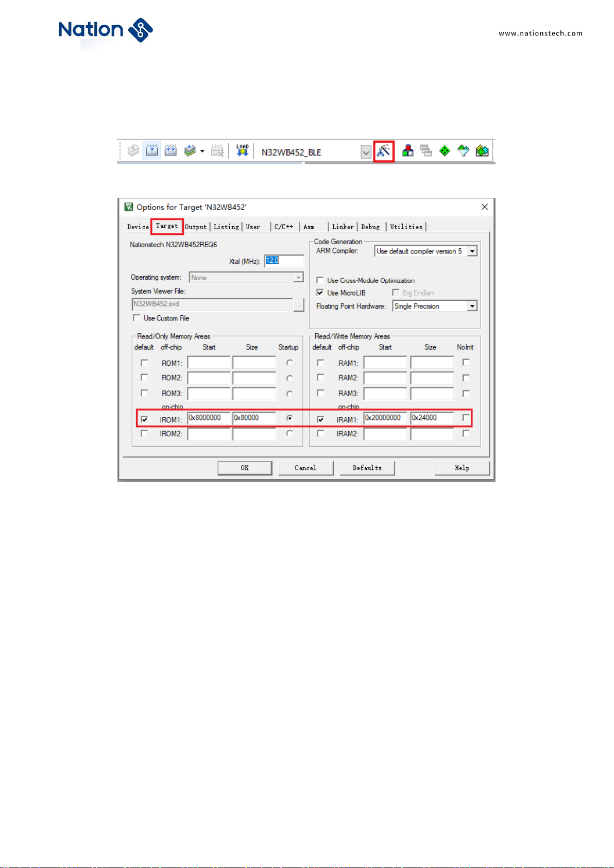Close the Options for Target dialog
614x868 pixels.
point(484,207)
